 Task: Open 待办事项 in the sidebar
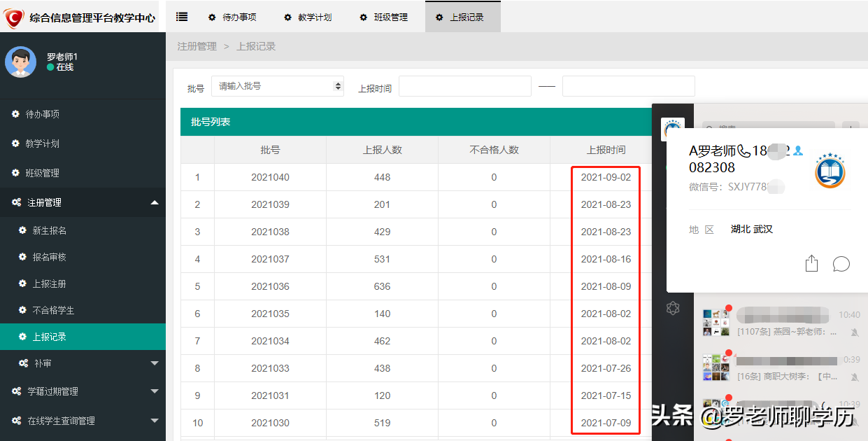[83, 114]
